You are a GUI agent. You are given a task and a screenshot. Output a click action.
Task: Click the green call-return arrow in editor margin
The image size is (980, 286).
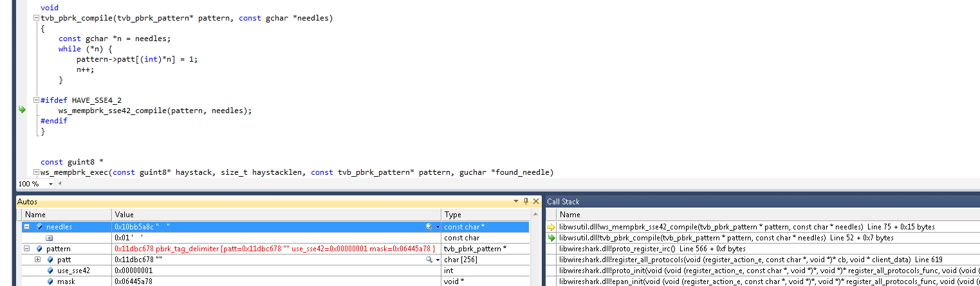pyautogui.click(x=22, y=110)
